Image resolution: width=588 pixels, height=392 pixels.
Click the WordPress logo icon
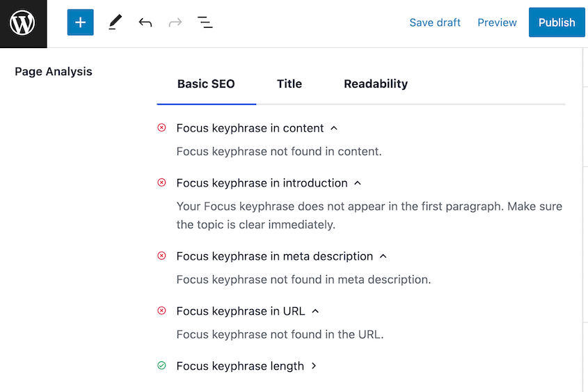point(22,23)
